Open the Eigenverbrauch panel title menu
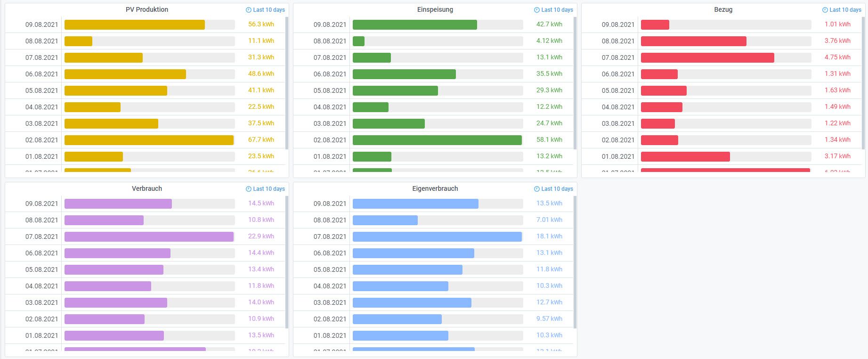The height and width of the screenshot is (359, 868). 435,188
